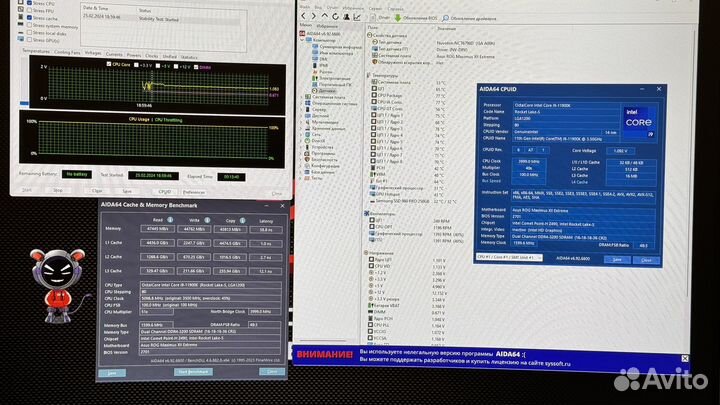720x405 pixels.
Task: Select Суммарная информация in the tree
Action: 338,47
